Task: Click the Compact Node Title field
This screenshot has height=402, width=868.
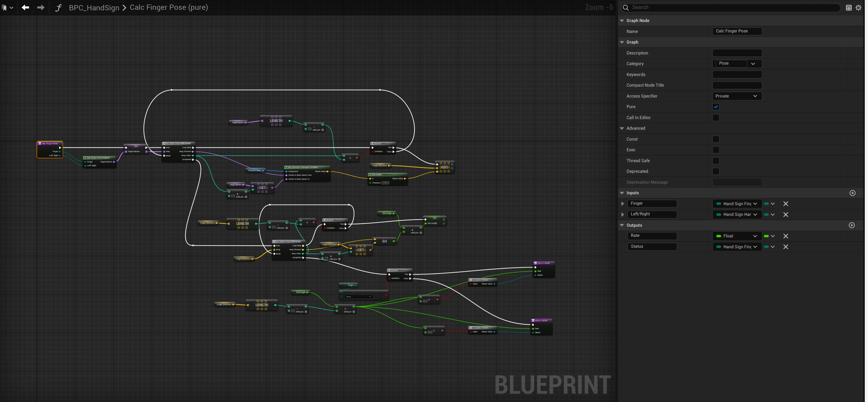Action: [737, 85]
